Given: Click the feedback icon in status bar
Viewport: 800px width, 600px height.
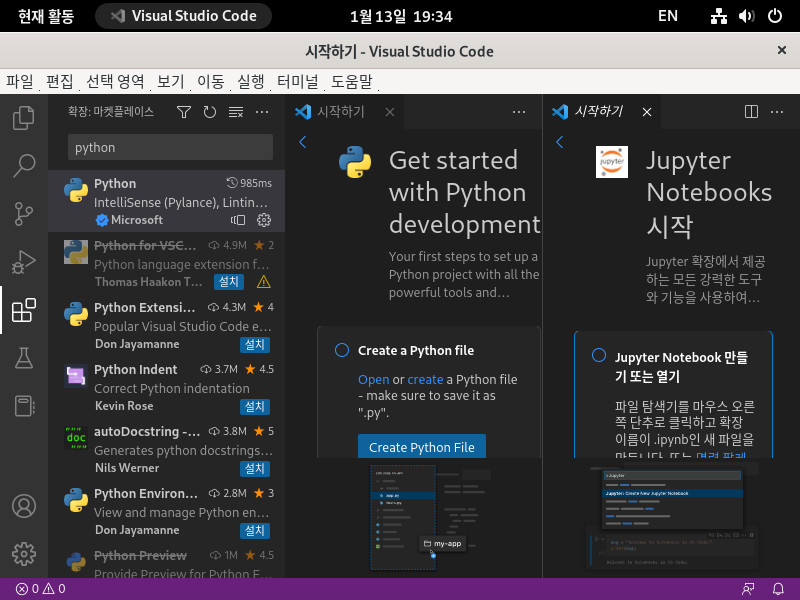Looking at the screenshot, I should tap(748, 589).
